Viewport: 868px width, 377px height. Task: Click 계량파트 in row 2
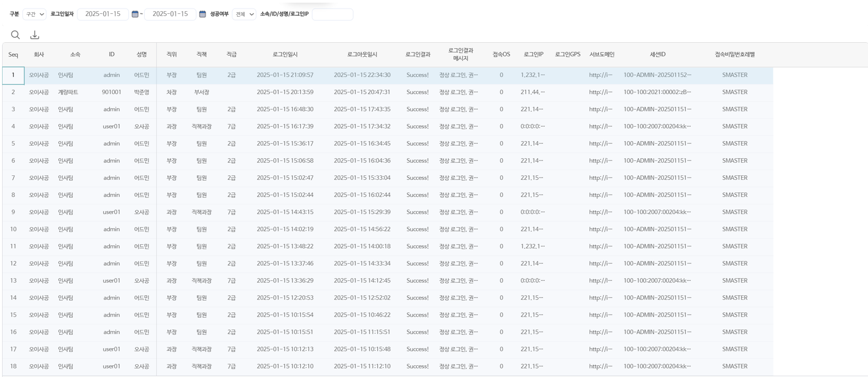coord(68,93)
